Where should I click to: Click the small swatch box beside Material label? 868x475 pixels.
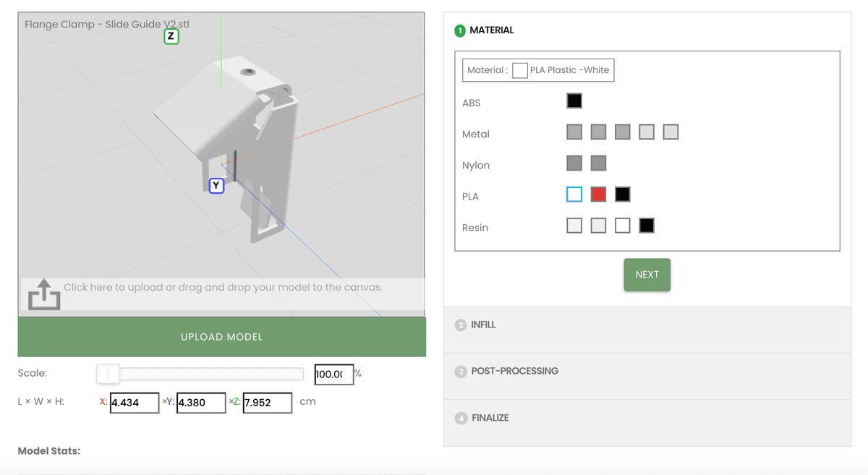click(520, 70)
